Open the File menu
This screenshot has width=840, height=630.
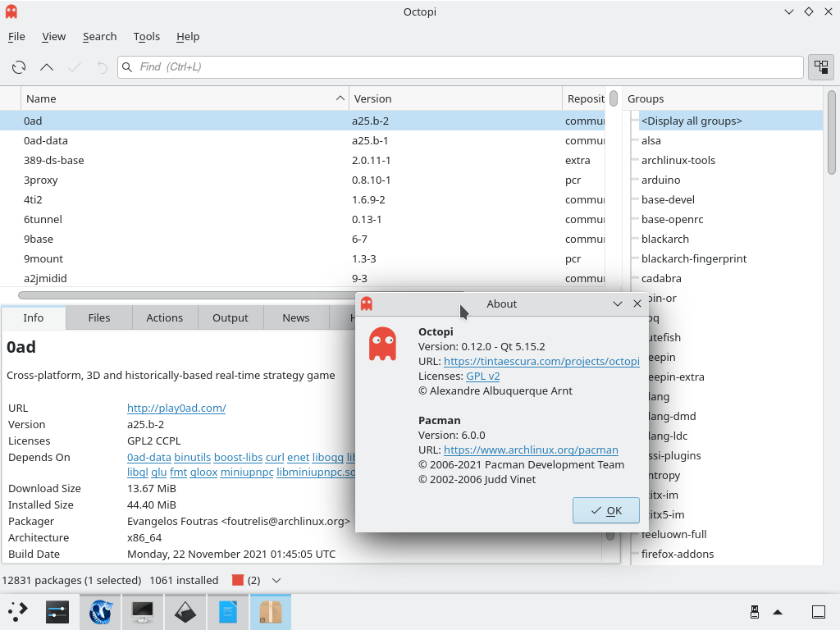tap(16, 36)
